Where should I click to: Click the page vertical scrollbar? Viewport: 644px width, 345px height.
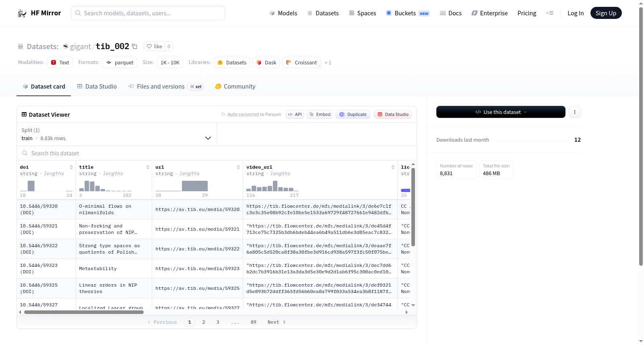pyautogui.click(x=641, y=137)
